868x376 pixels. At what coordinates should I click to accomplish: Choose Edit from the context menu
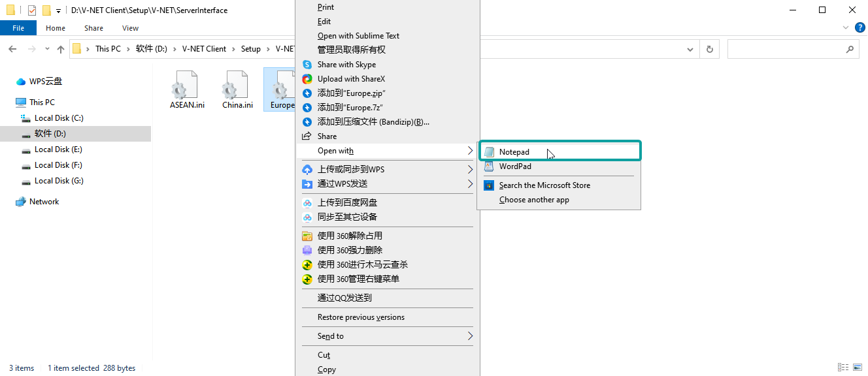(324, 22)
